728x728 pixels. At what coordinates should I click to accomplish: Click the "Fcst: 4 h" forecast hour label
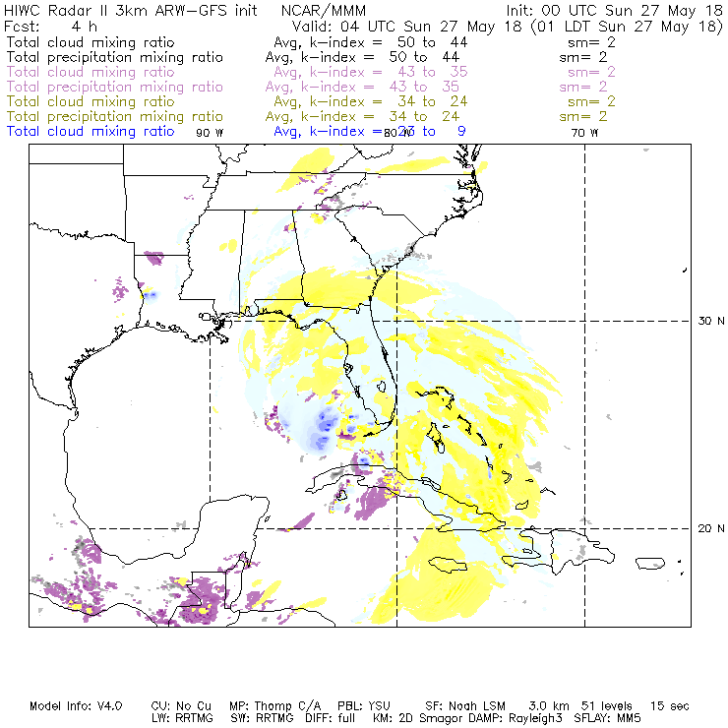pyautogui.click(x=50, y=27)
